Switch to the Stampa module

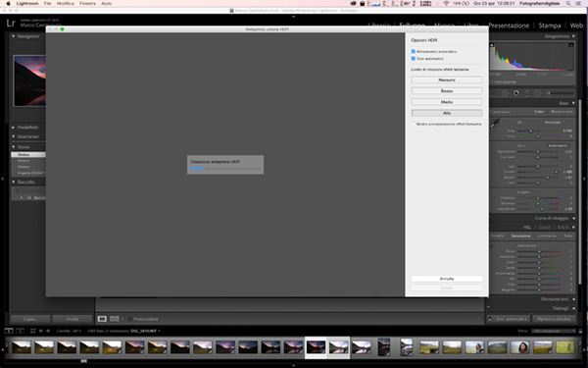tap(550, 26)
